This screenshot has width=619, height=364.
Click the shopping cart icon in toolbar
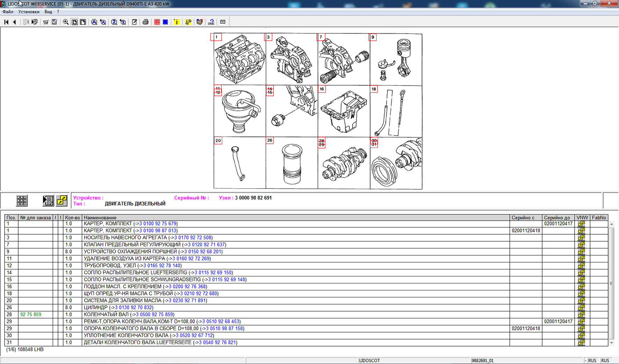click(46, 22)
